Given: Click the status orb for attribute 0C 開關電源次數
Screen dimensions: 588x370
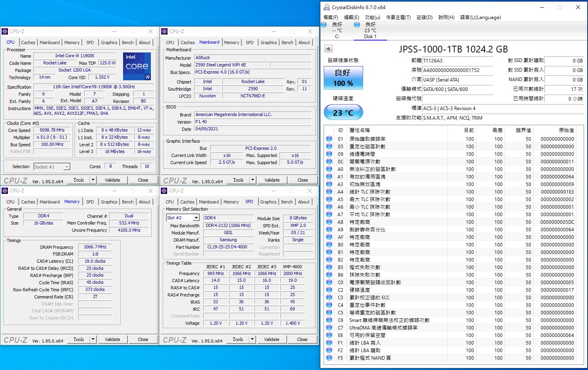Looking at the screenshot, I should (329, 161).
